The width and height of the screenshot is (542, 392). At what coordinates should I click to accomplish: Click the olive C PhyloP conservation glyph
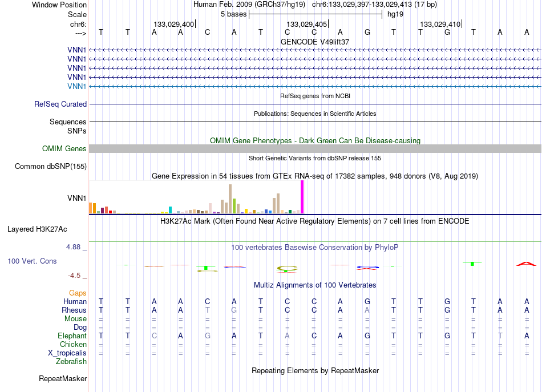click(287, 269)
